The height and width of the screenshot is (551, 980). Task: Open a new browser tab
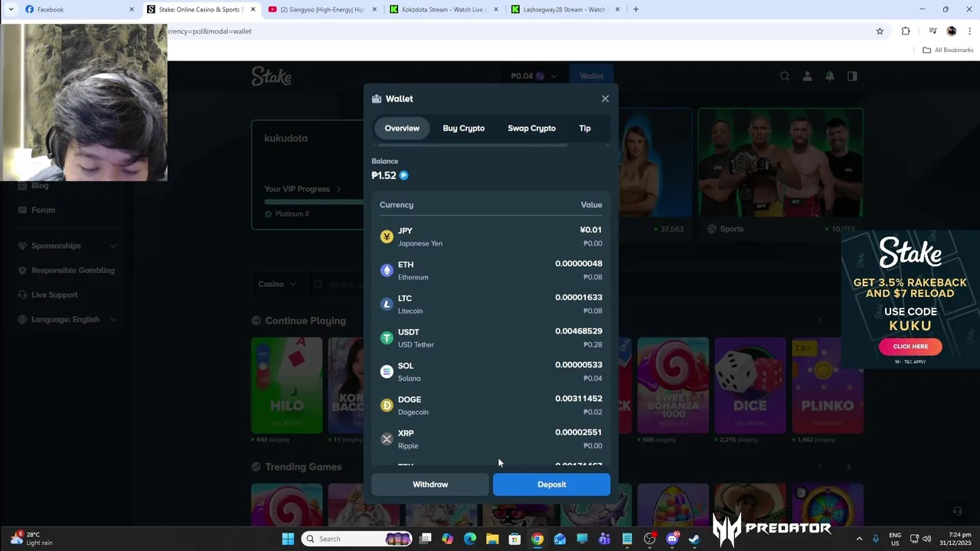[635, 9]
